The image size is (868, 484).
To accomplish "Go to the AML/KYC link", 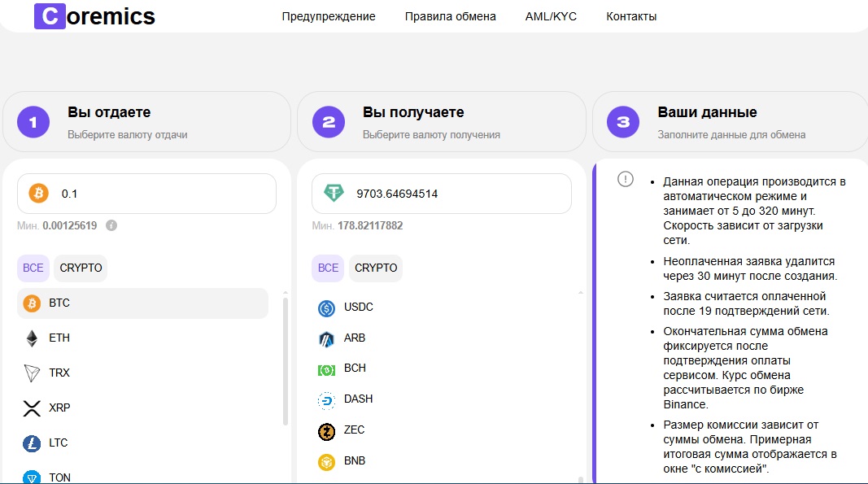I will tap(551, 16).
